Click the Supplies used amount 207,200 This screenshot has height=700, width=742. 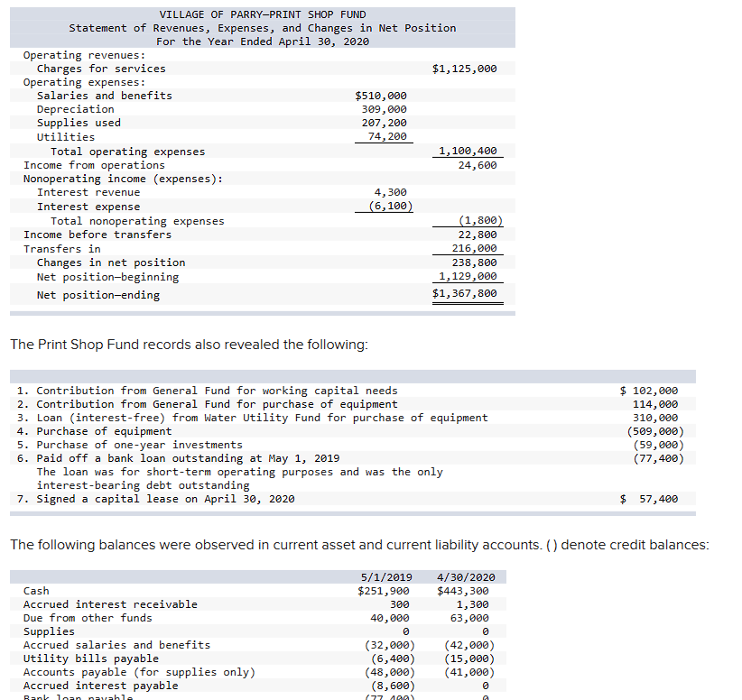click(x=384, y=122)
